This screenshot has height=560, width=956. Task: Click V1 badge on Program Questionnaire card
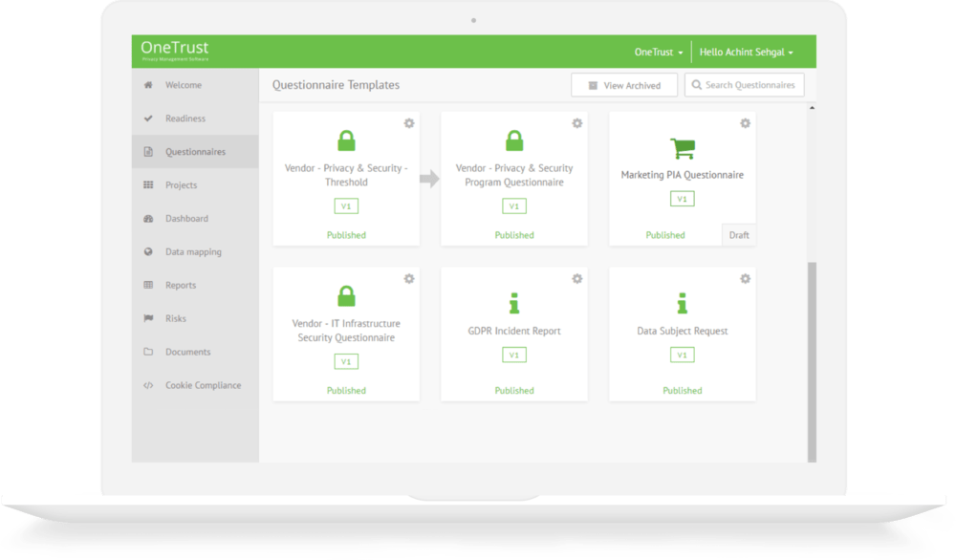coord(514,206)
